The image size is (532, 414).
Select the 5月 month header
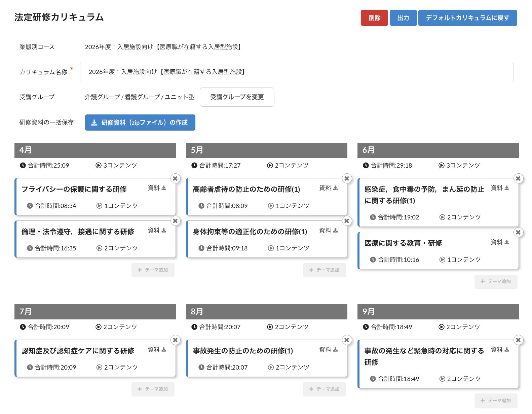267,150
